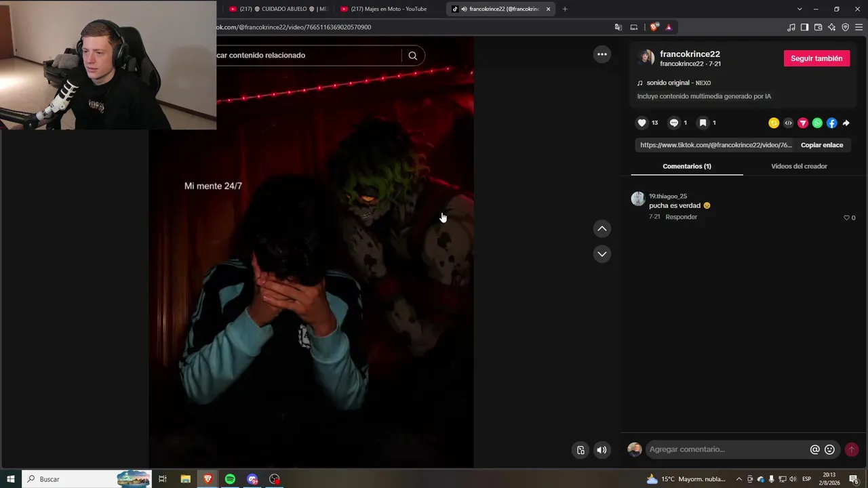Open File Explorer from the taskbar
The height and width of the screenshot is (488, 868).
(185, 479)
